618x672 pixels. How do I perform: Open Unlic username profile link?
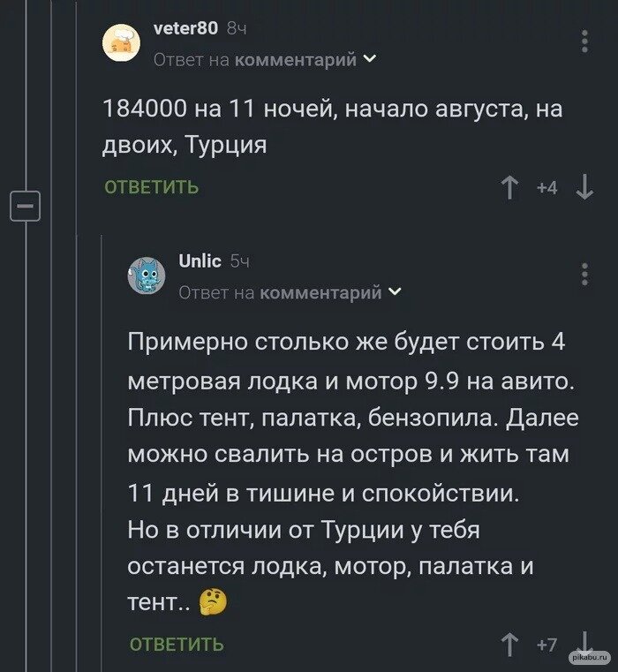[x=200, y=260]
